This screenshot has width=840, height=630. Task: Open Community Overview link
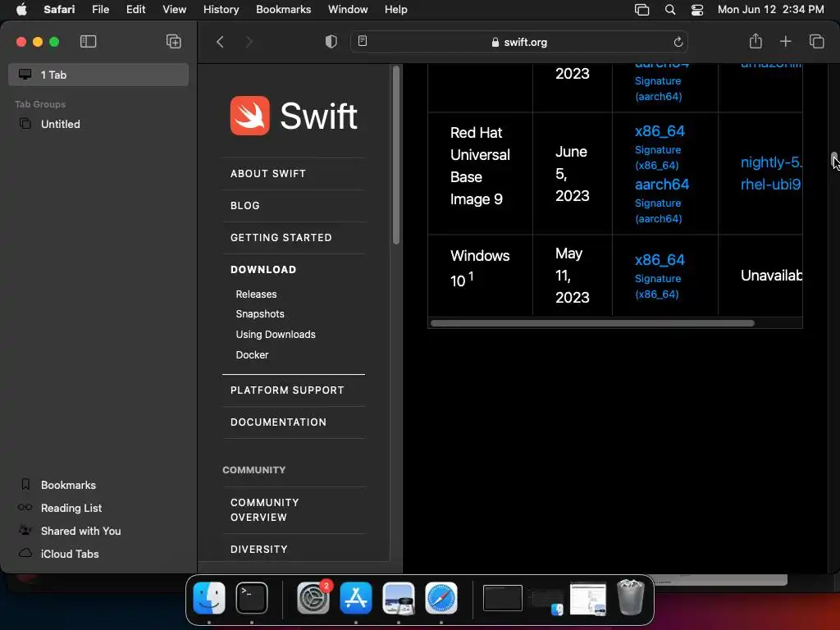click(265, 510)
